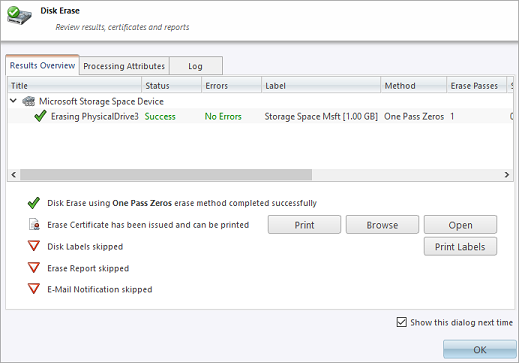
Task: Click the Print Labels button
Action: point(460,247)
